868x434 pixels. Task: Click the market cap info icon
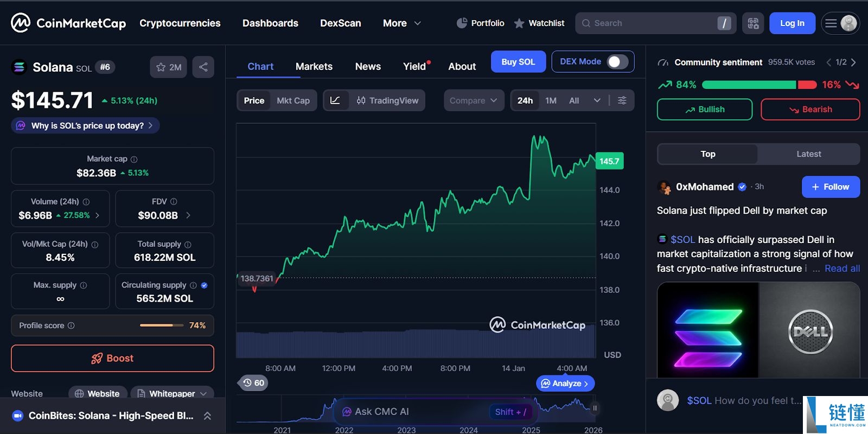coord(134,159)
